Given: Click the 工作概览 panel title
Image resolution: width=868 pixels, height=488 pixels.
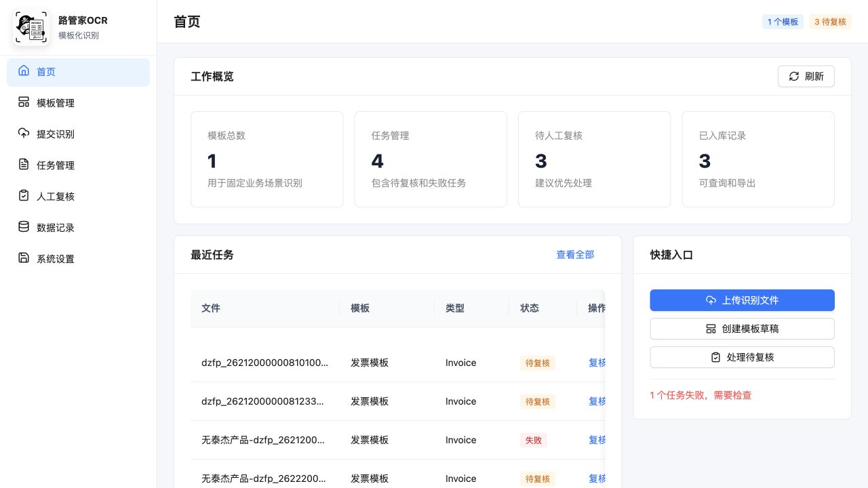Looking at the screenshot, I should (x=212, y=77).
